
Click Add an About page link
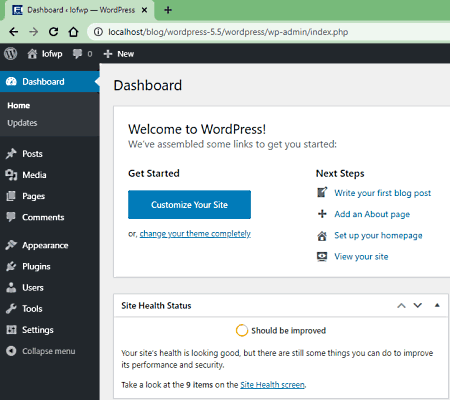pyautogui.click(x=372, y=214)
